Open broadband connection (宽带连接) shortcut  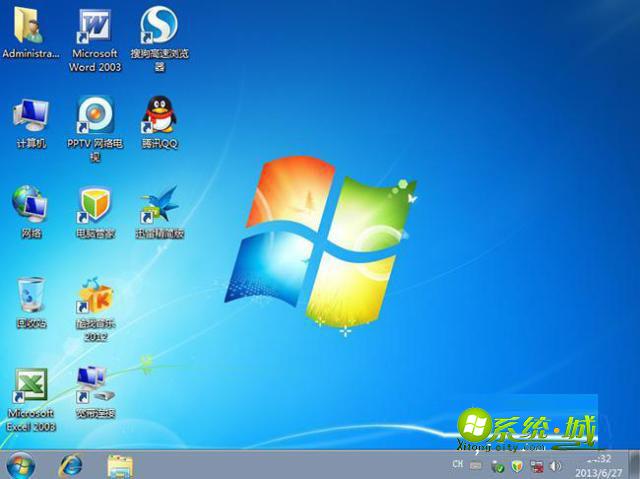[x=95, y=382]
